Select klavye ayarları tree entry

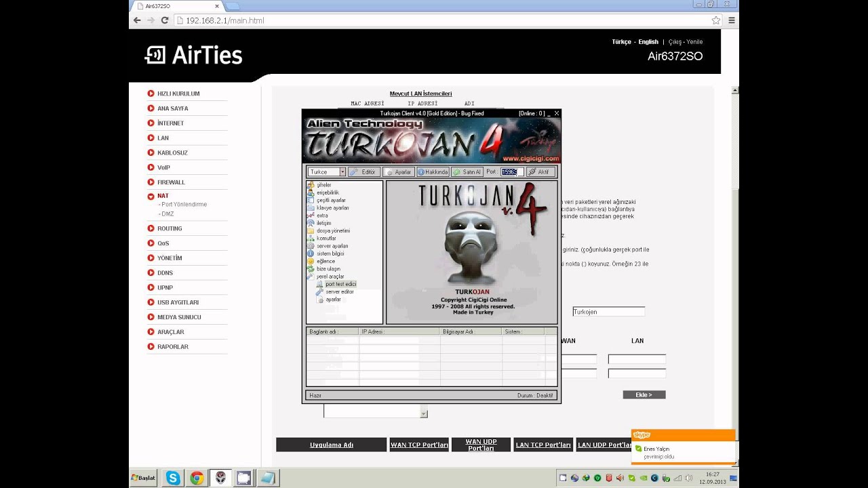(x=332, y=207)
